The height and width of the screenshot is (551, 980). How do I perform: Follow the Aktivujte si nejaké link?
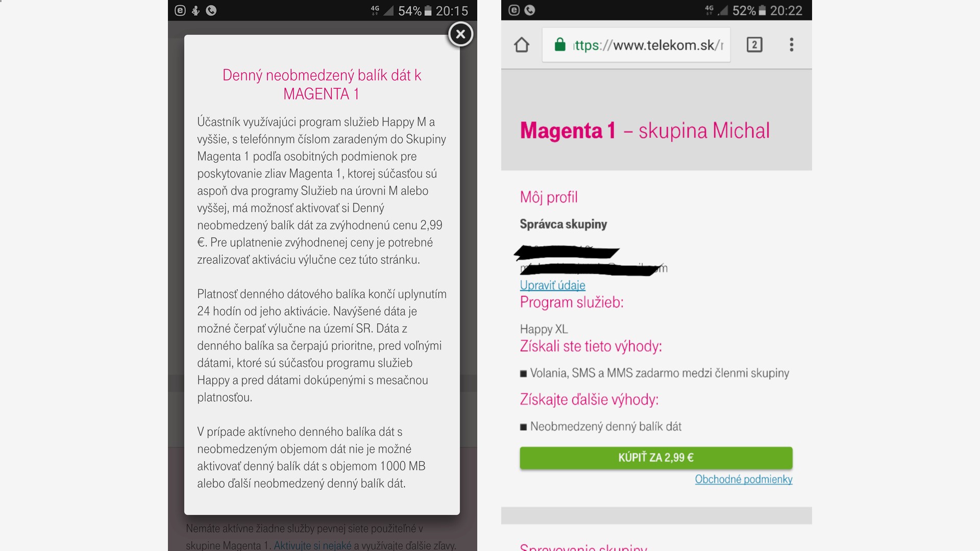tap(312, 545)
